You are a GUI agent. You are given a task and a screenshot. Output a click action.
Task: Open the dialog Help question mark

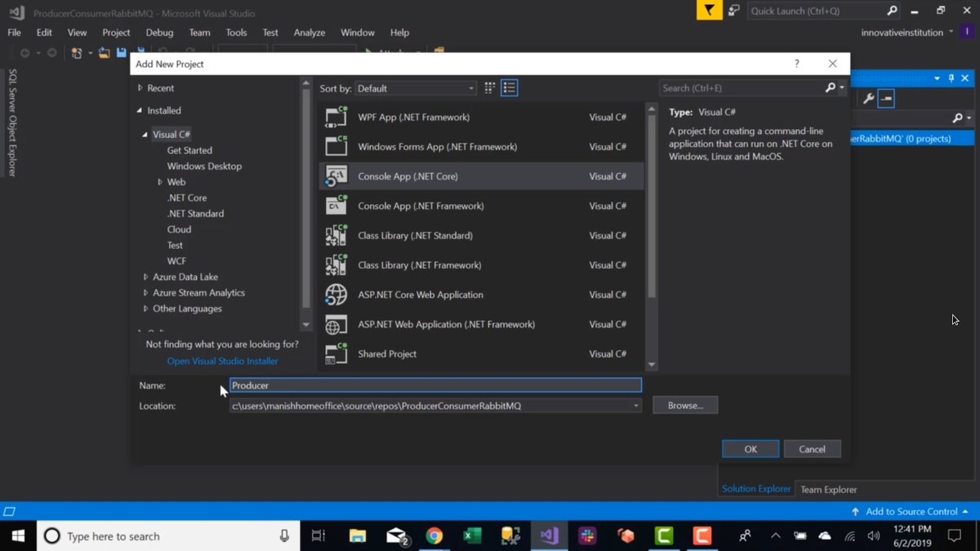(797, 64)
